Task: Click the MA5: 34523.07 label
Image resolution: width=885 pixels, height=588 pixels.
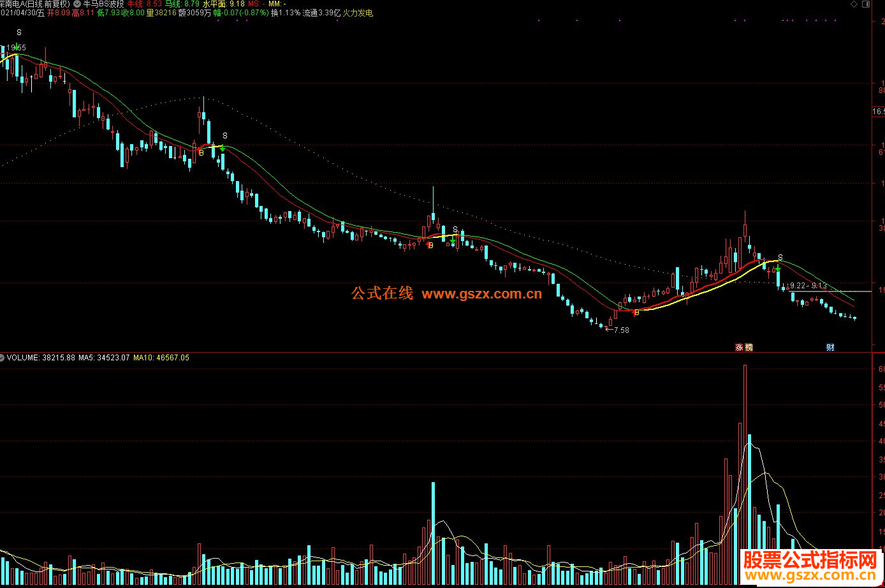Action: tap(105, 358)
